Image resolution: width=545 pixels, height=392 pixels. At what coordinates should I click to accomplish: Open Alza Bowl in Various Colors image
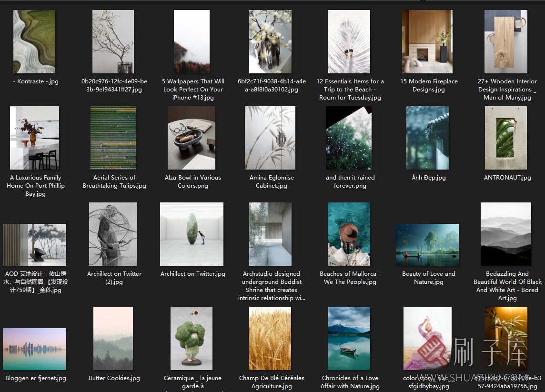pos(192,138)
